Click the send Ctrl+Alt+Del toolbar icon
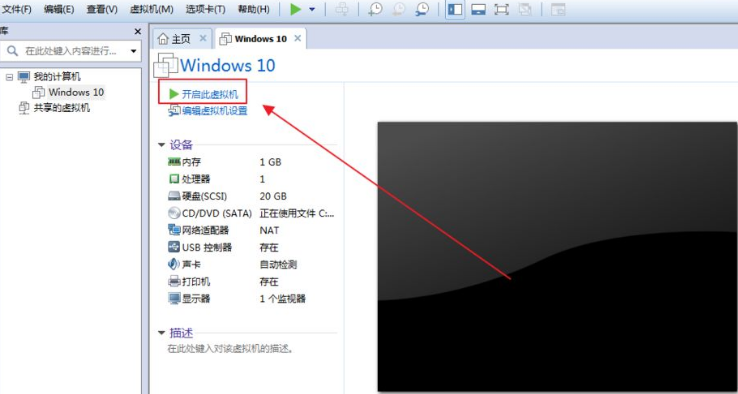This screenshot has height=394, width=738. point(342,9)
